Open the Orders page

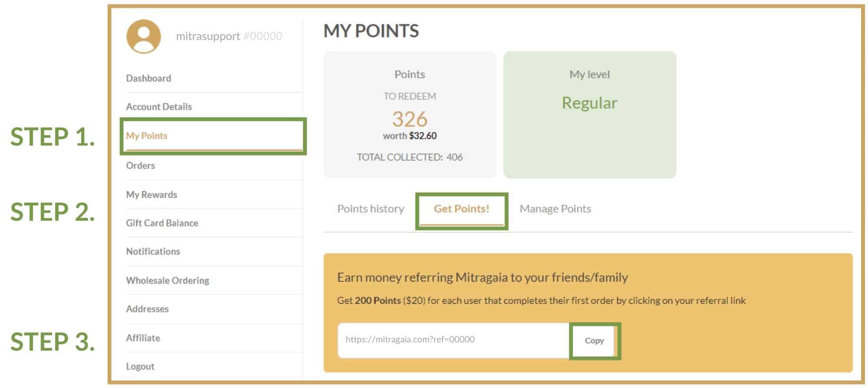[x=140, y=166]
